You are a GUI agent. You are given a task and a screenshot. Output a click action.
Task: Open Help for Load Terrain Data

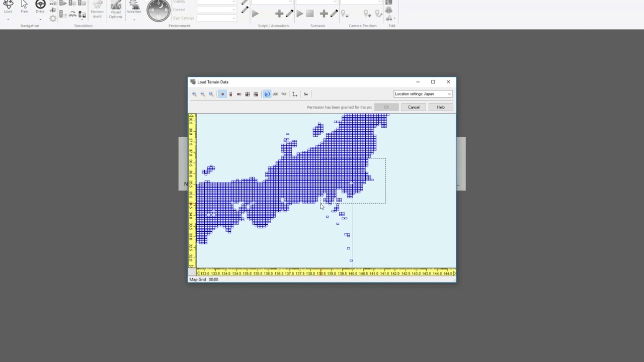click(x=441, y=107)
